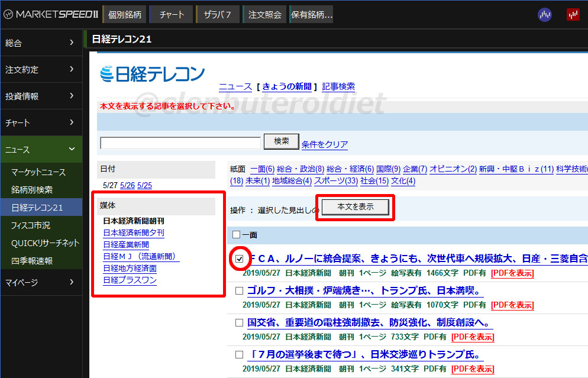Toggle the 一面 select-all checkbox
This screenshot has width=588, height=378.
coord(236,235)
